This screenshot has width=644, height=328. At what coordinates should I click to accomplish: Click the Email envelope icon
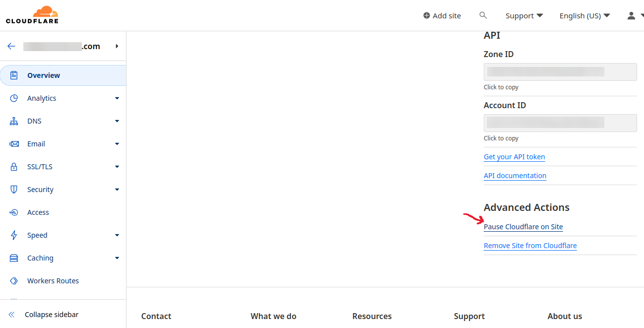click(14, 144)
